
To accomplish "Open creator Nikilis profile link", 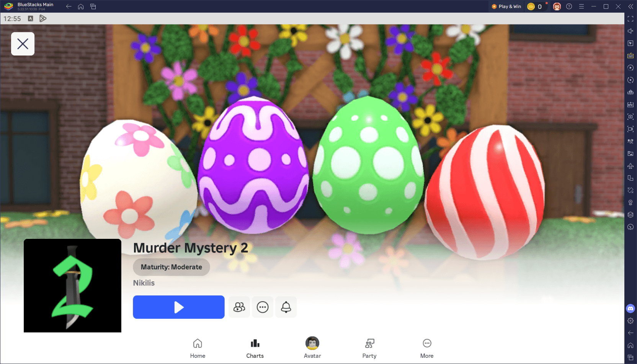I will point(144,283).
